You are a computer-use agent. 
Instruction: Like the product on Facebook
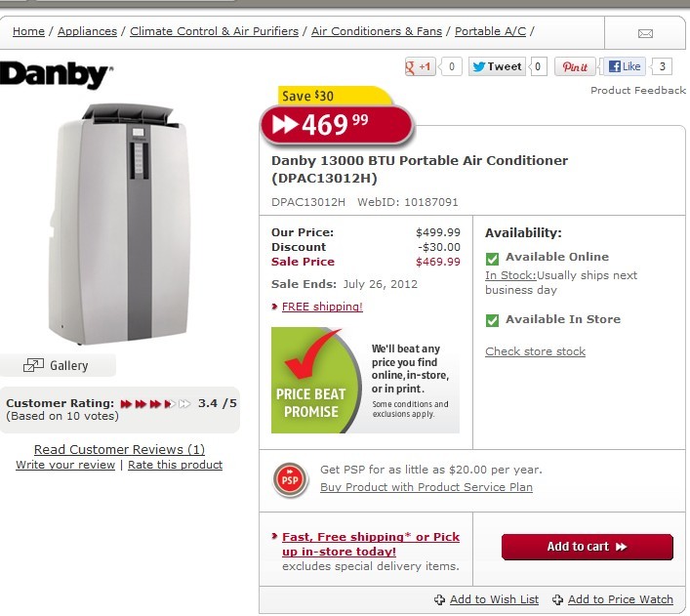click(x=625, y=67)
